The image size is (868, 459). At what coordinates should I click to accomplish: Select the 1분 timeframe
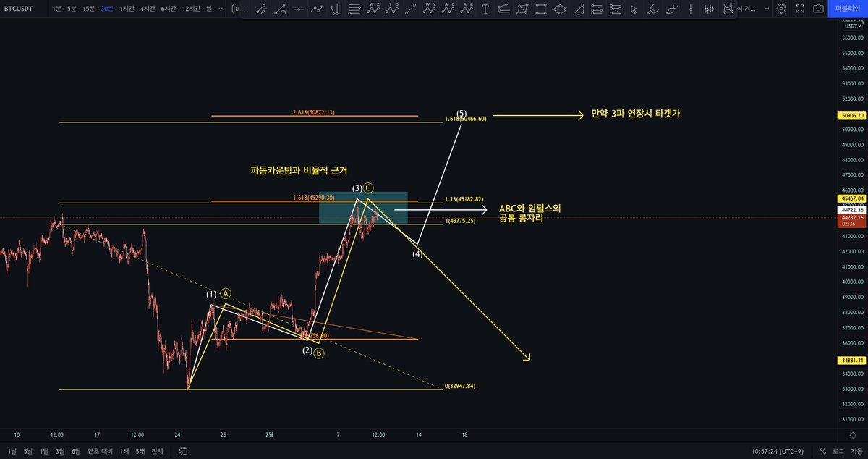[56, 9]
